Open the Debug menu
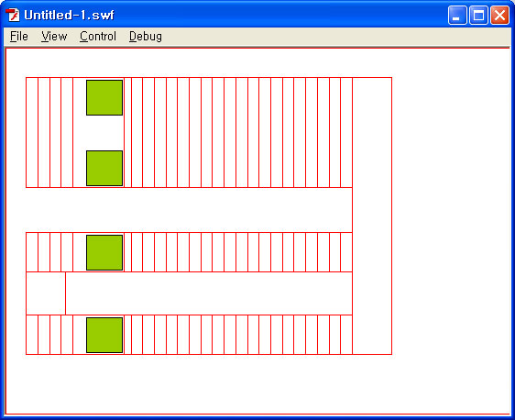Viewport: 515px width, 420px height. tap(146, 36)
